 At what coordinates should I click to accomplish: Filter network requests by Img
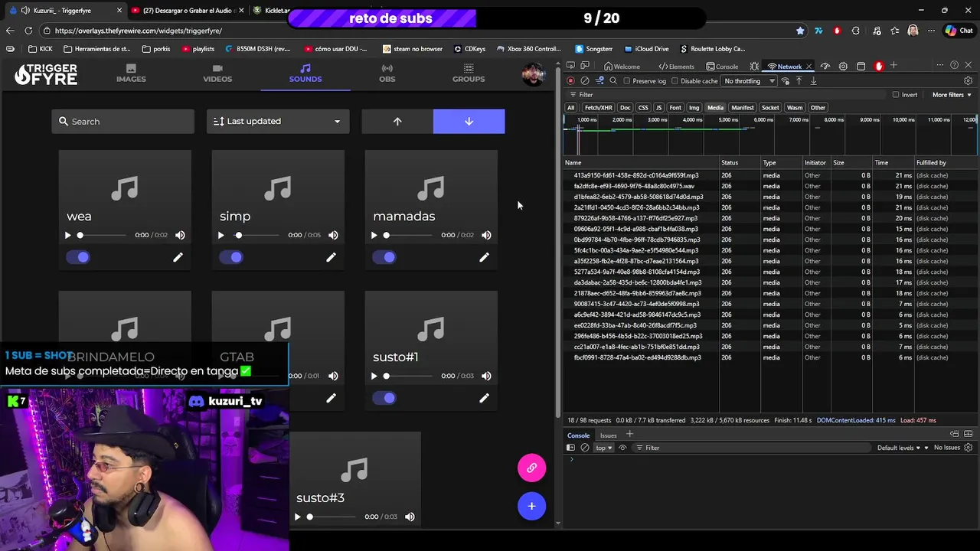tap(694, 108)
